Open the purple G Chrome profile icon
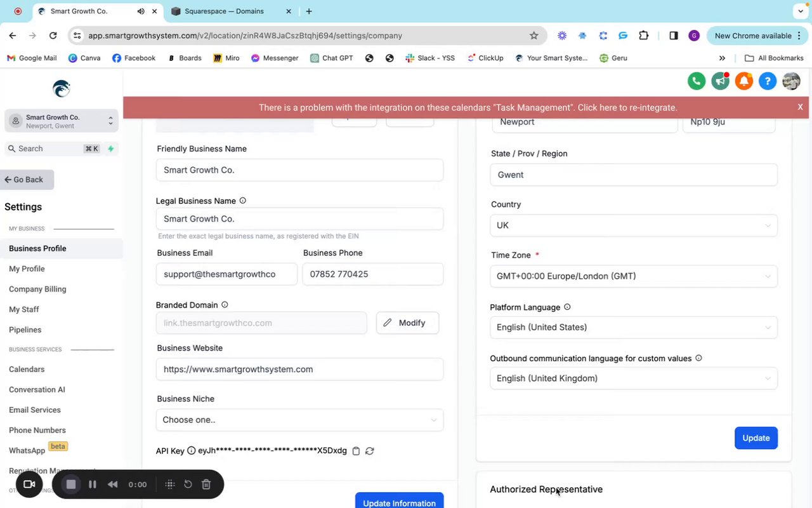Viewport: 812px width, 508px height. point(694,36)
